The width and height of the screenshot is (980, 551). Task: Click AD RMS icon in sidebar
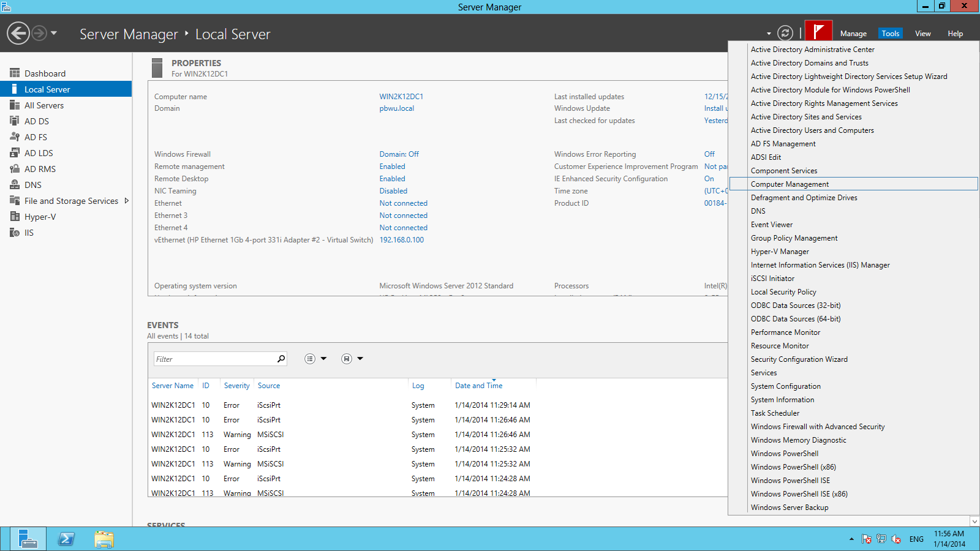(15, 169)
